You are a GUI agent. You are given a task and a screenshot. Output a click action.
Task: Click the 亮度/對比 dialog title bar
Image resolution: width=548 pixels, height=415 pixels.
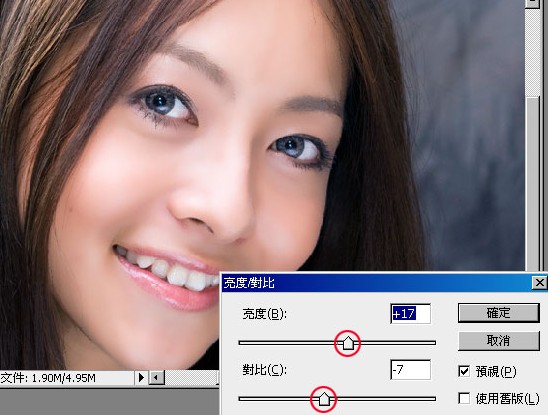[x=377, y=283]
